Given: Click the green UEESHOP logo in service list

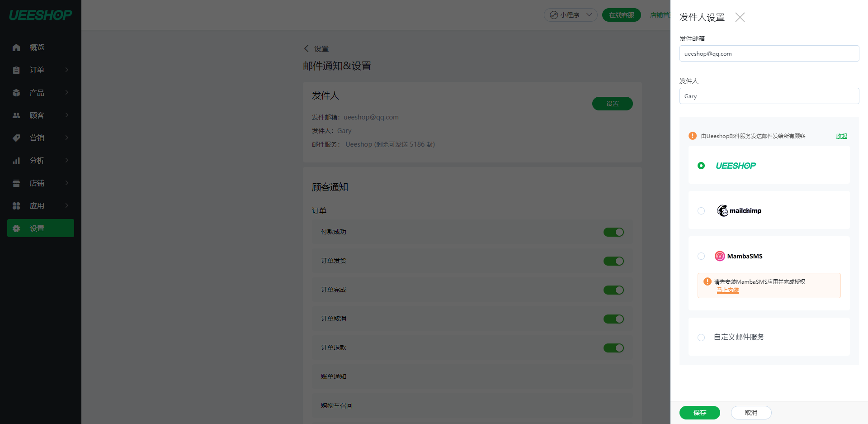Looking at the screenshot, I should tap(736, 166).
